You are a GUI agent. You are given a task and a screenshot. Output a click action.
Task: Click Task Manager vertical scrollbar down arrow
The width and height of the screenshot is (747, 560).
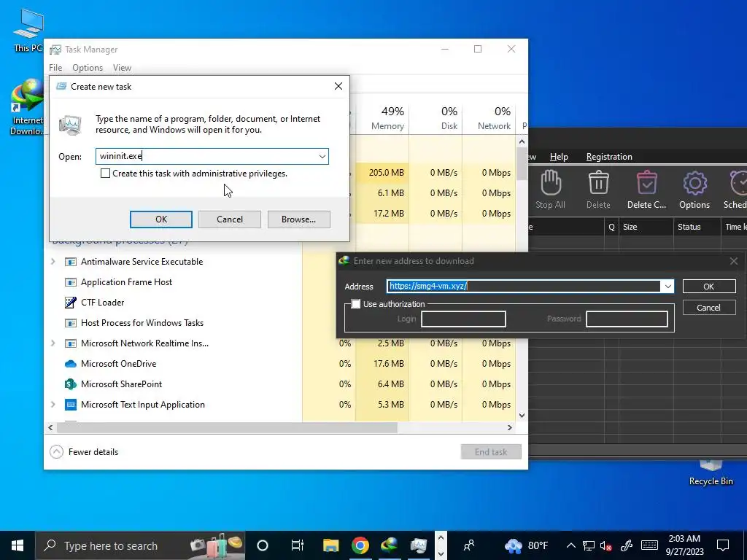(522, 415)
